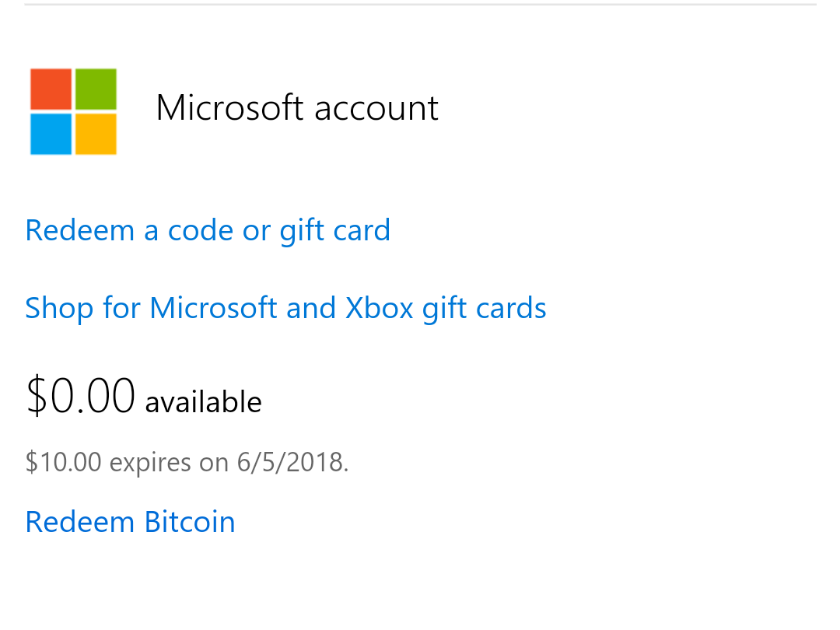Open the "Redeem a code or gift card" link
The height and width of the screenshot is (630, 840).
[x=208, y=231]
